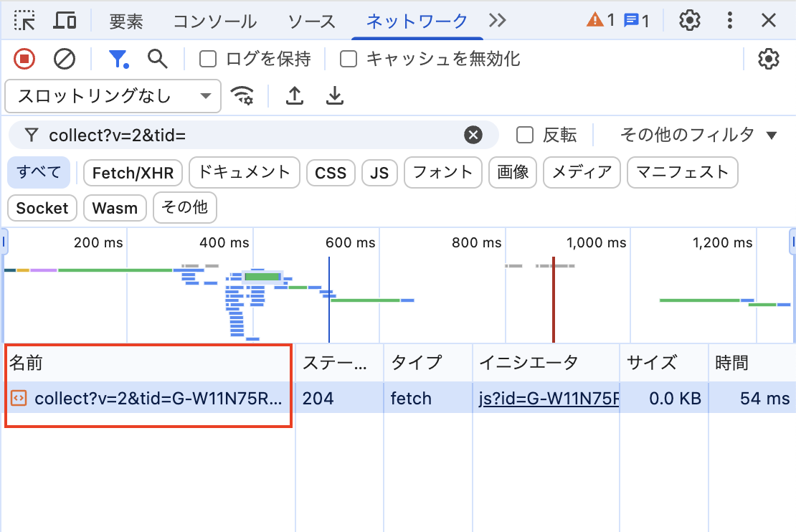
Task: Toggle the network filter funnel icon
Action: pos(118,59)
